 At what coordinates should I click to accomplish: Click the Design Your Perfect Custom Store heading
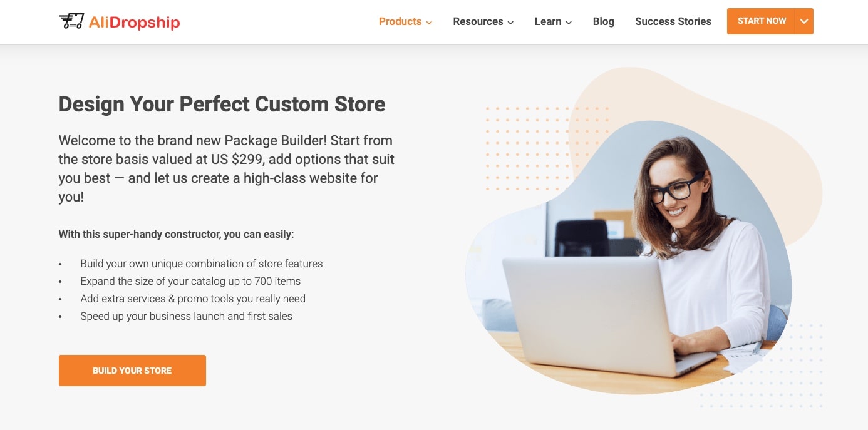[222, 104]
